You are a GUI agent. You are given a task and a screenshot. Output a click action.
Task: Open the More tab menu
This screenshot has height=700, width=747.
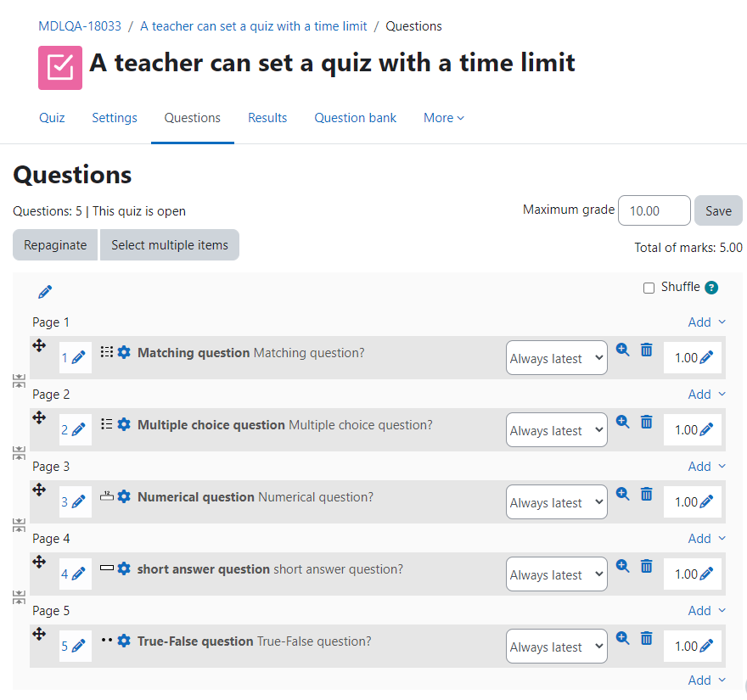[443, 118]
